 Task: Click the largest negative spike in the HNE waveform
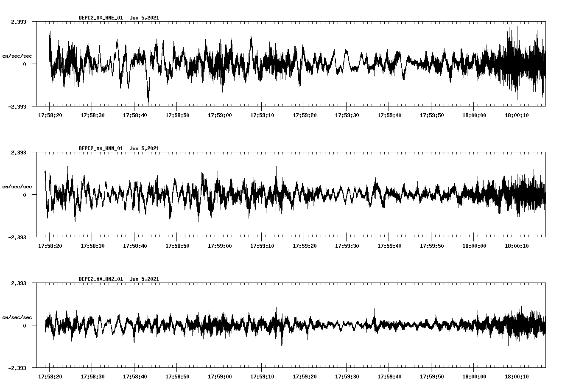click(148, 98)
